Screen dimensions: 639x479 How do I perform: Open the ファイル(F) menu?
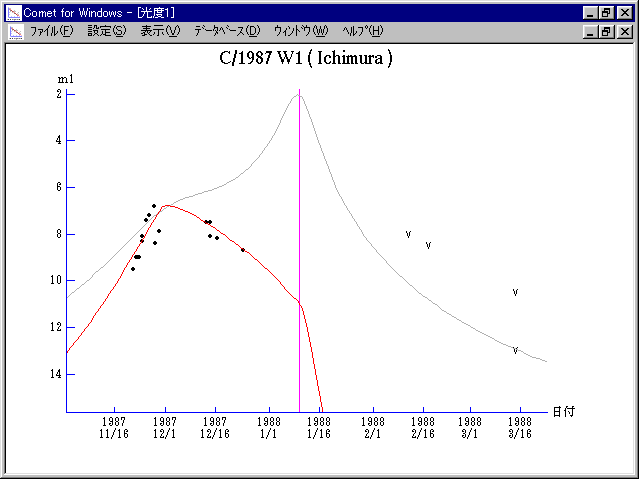coord(51,31)
